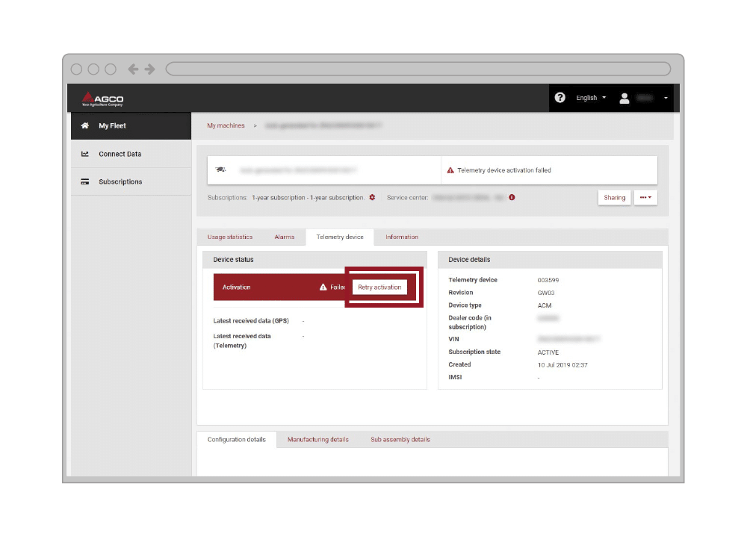Screen dimensions: 747x560
Task: Click '1-year subscription' subscriptions text
Action: pos(308,198)
